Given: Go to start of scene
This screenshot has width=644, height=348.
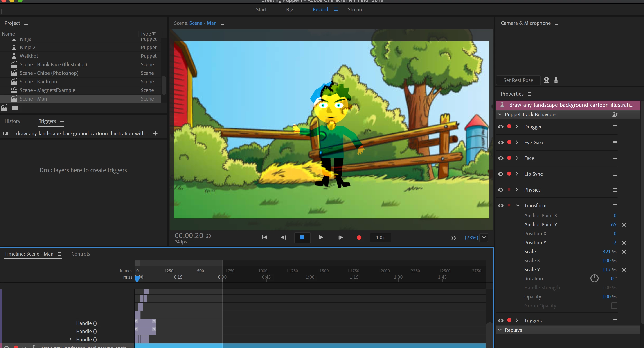Looking at the screenshot, I should (x=264, y=237).
